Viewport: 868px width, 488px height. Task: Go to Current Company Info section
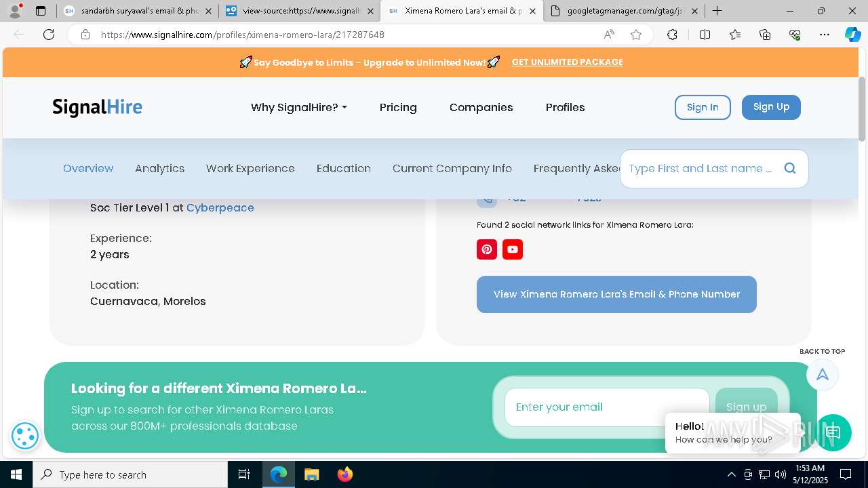click(x=452, y=168)
